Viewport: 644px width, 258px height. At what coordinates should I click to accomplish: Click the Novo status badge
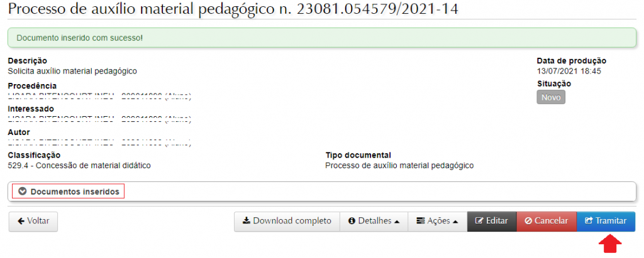[x=551, y=97]
